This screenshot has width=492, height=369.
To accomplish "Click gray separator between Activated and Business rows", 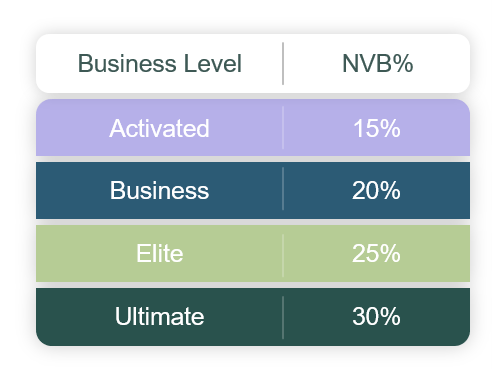I will tap(253, 159).
